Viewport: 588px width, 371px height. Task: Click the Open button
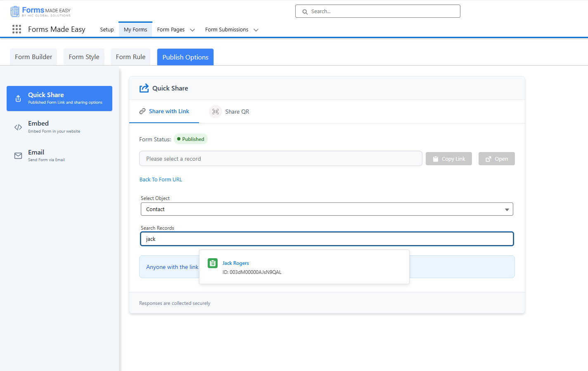(x=497, y=159)
